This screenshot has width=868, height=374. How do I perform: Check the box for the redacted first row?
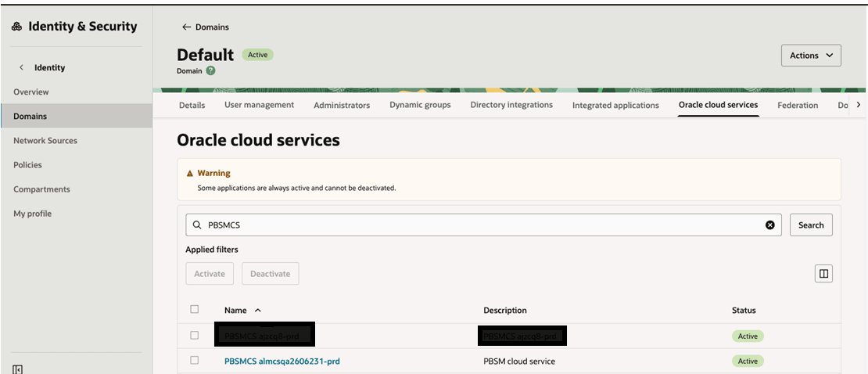[x=194, y=335]
